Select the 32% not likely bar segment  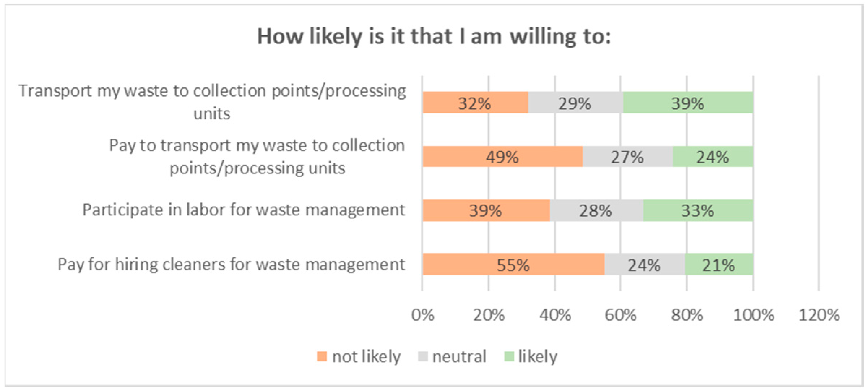click(x=475, y=103)
